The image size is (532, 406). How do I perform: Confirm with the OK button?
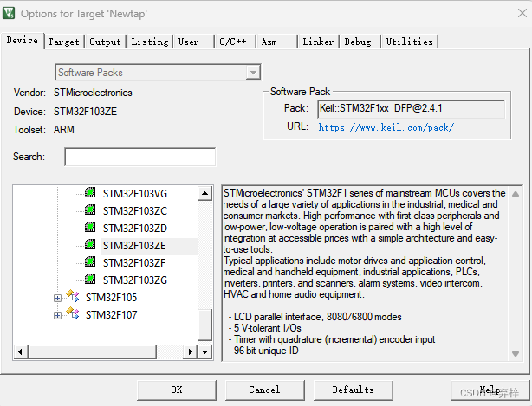[x=177, y=390]
